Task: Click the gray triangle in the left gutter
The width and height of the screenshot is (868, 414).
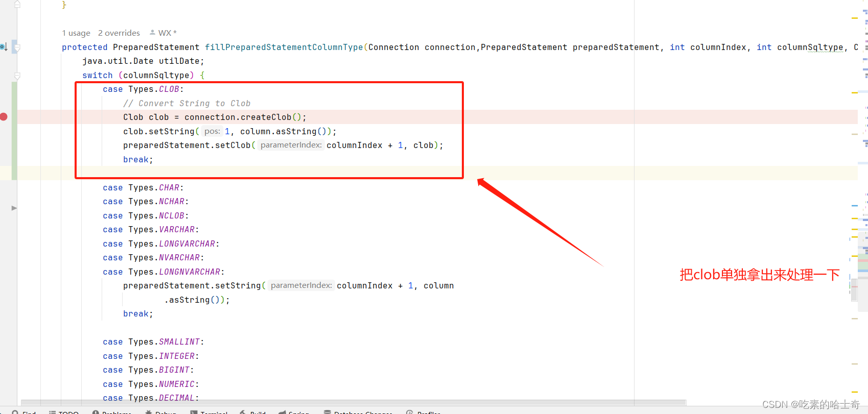Action: click(14, 208)
